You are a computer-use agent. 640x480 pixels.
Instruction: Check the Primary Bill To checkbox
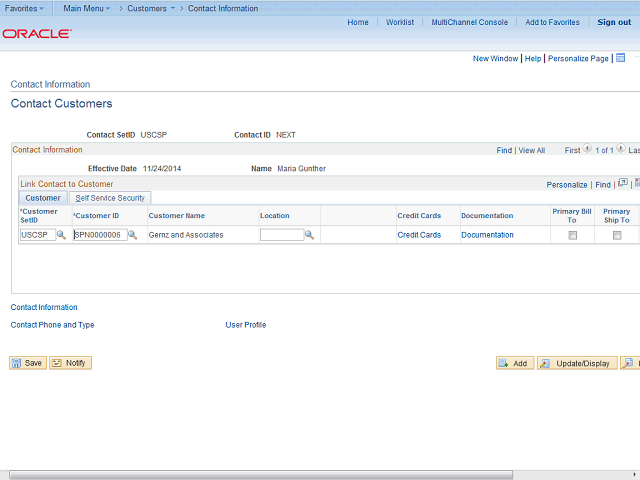click(x=573, y=236)
